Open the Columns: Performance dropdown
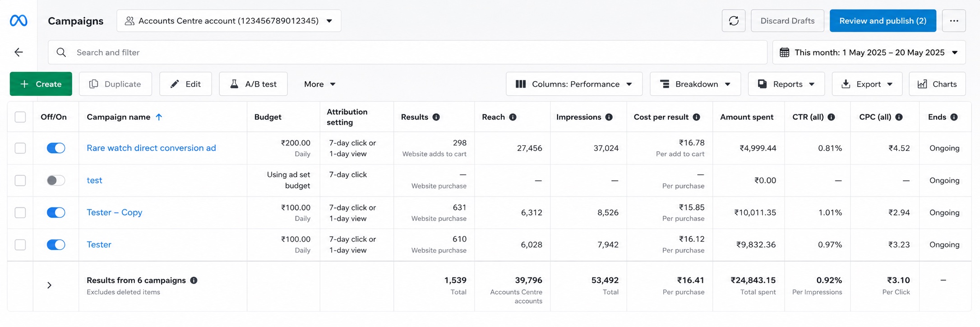Viewport: 980px width, 327px height. 574,84
